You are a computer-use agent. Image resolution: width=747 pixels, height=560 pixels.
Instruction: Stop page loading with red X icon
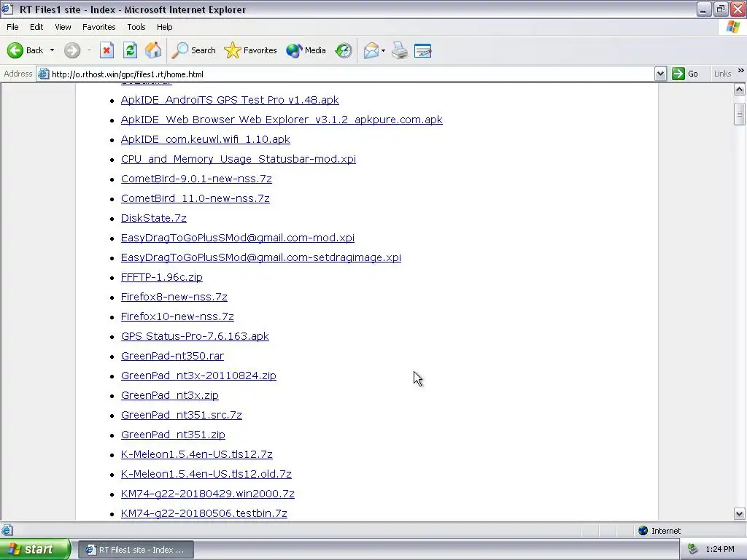pos(107,50)
